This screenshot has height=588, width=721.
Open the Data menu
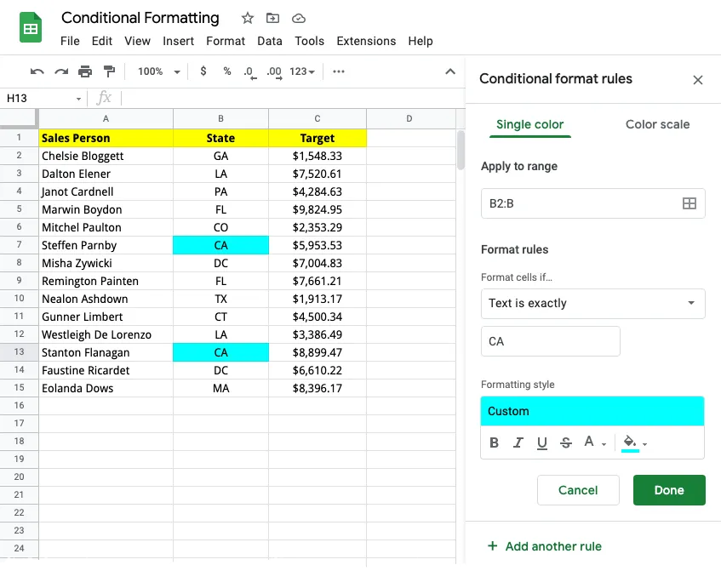(x=269, y=41)
